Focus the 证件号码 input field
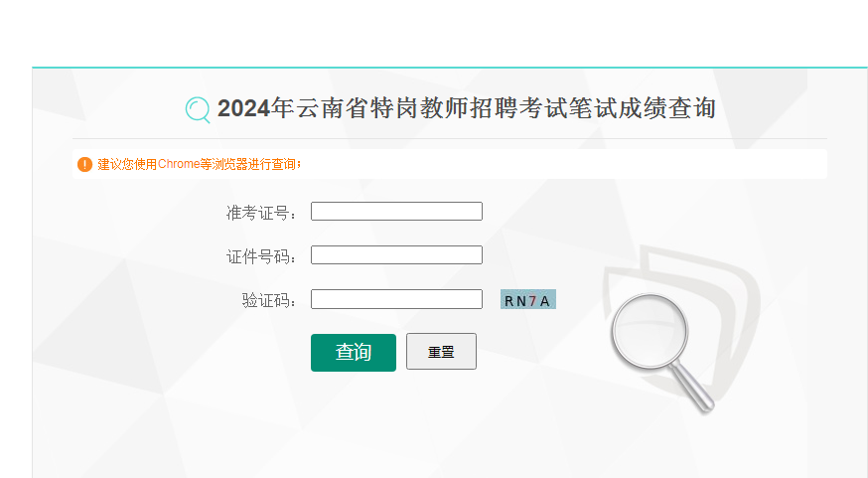This screenshot has height=478, width=868. (396, 255)
